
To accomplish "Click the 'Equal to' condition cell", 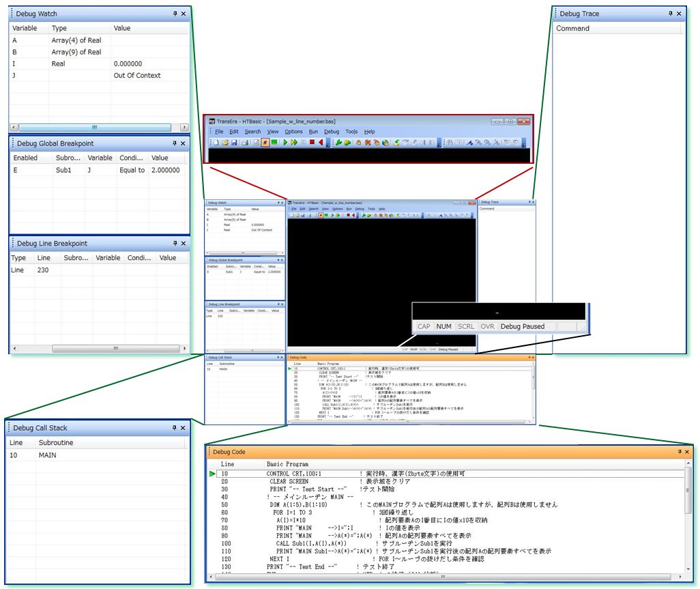I will point(132,170).
